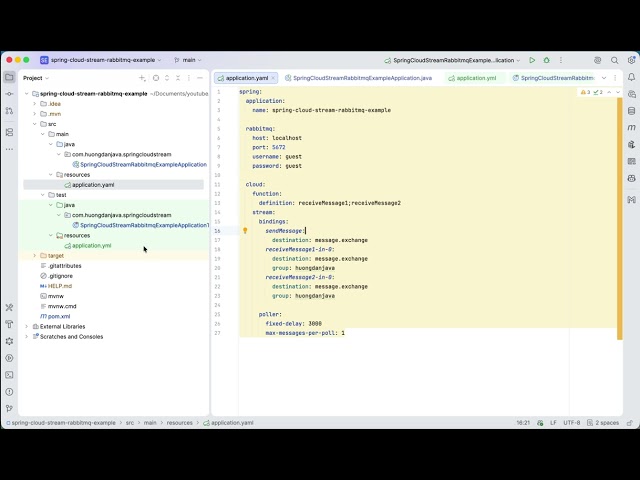Click the intention lightbulb on line 16
This screenshot has height=480, width=640.
click(x=245, y=231)
